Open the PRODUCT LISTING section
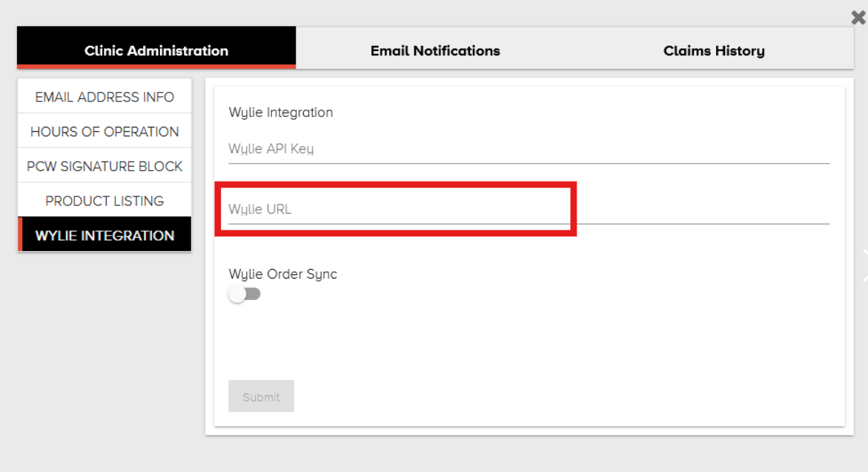The height and width of the screenshot is (472, 868). click(105, 202)
